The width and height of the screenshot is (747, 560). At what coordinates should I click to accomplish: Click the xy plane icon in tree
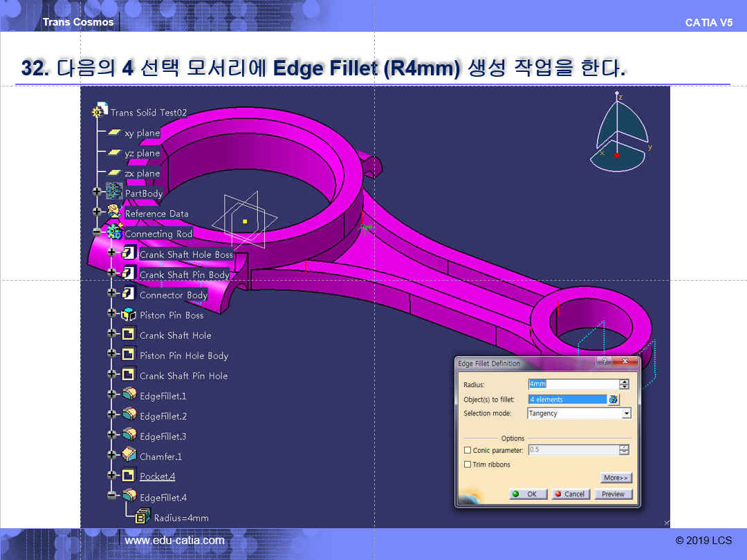(x=114, y=133)
